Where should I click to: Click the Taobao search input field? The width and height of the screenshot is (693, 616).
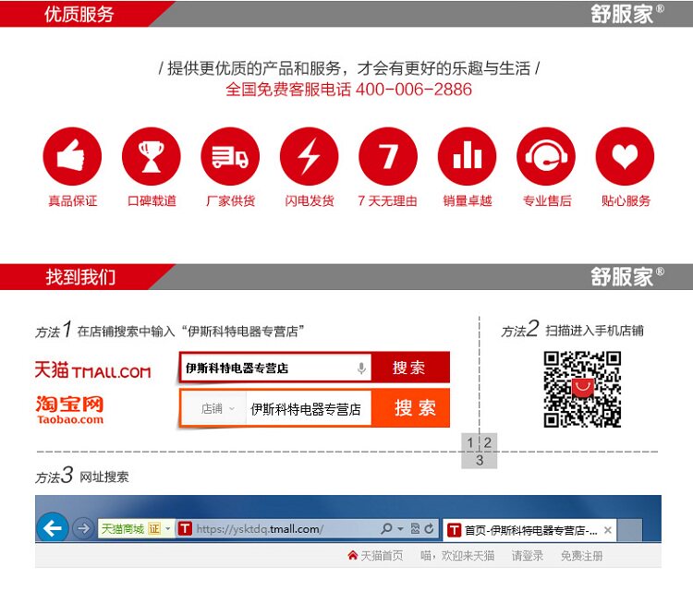(308, 409)
